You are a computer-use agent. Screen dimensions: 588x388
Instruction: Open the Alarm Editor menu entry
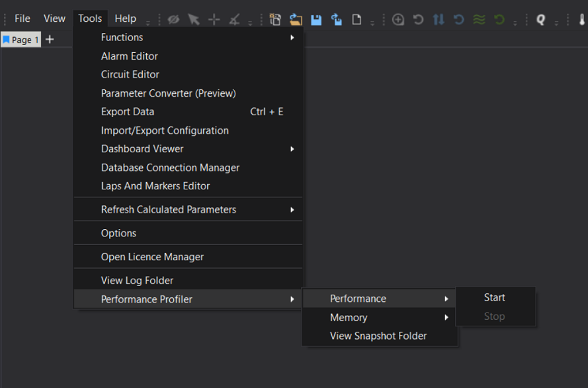130,56
